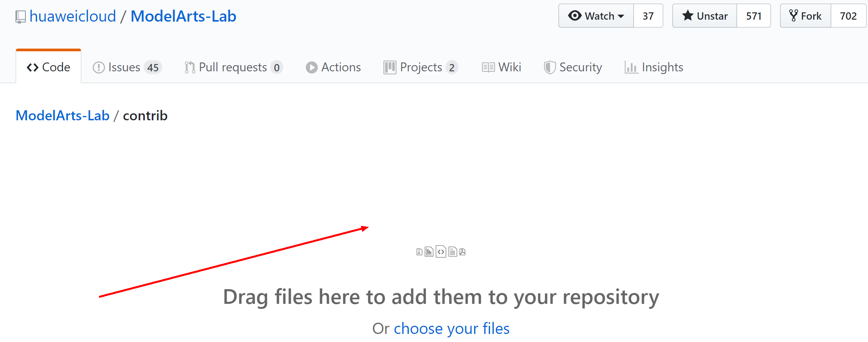868x342 pixels.
Task: Navigate to ModelArts-Lab breadcrumb root
Action: 63,115
